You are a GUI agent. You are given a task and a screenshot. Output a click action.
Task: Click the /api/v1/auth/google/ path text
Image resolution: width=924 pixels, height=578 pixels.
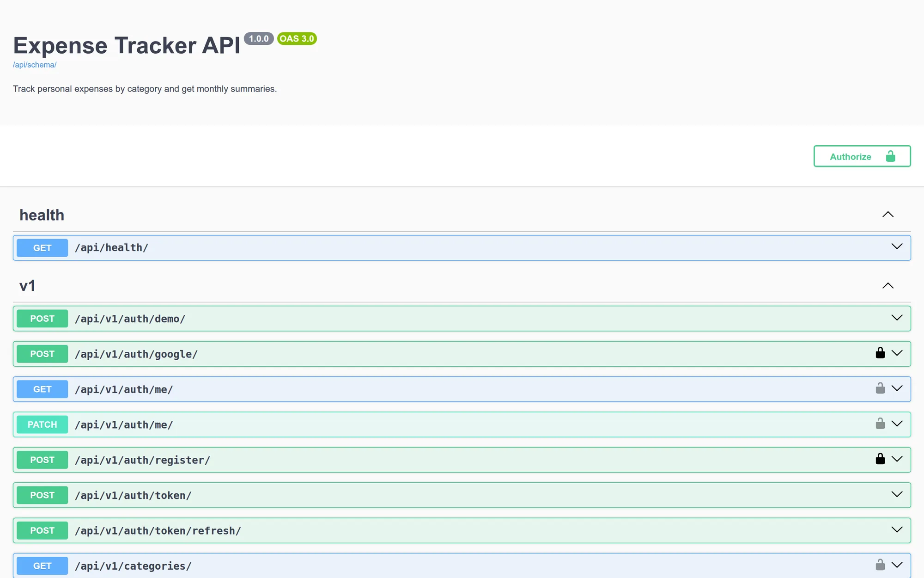(x=136, y=354)
